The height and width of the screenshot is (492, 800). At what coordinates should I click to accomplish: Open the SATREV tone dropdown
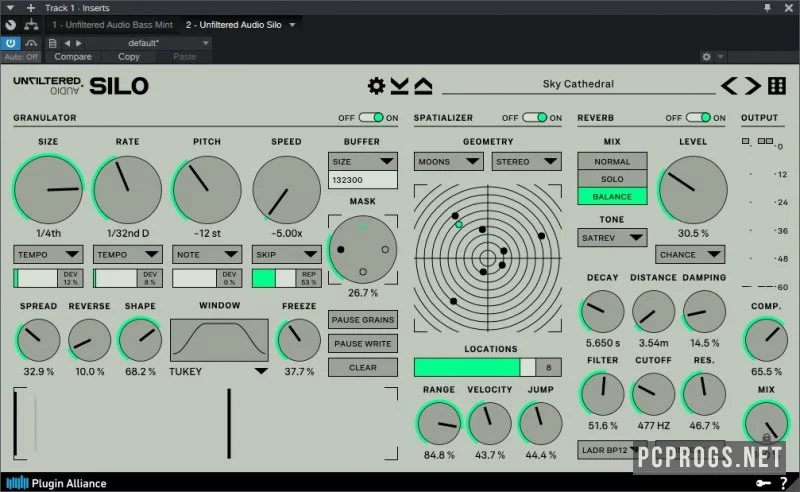612,237
